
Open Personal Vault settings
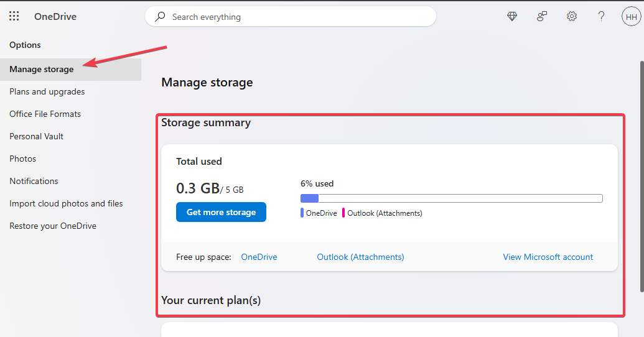pyautogui.click(x=37, y=136)
